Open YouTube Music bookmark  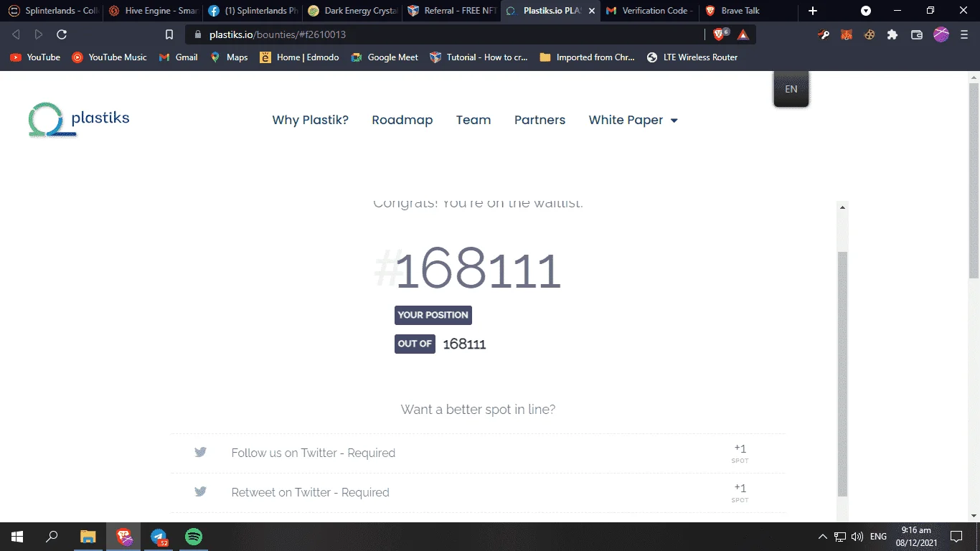[x=109, y=57]
